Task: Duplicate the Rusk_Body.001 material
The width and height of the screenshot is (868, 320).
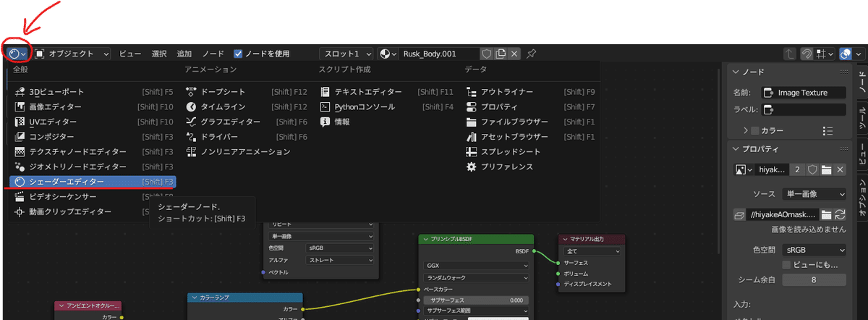Action: coord(501,54)
